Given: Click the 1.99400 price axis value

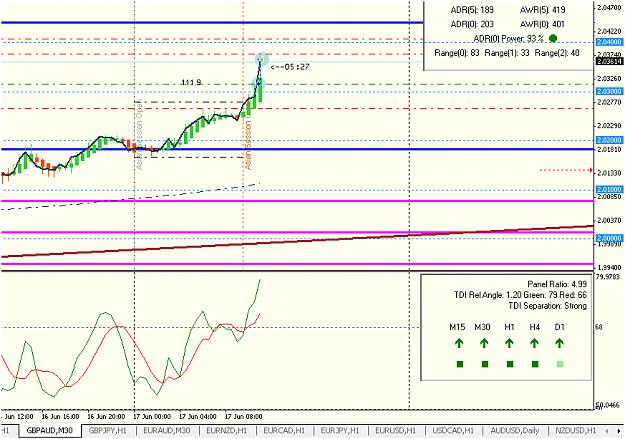Looking at the screenshot, I should pos(610,268).
